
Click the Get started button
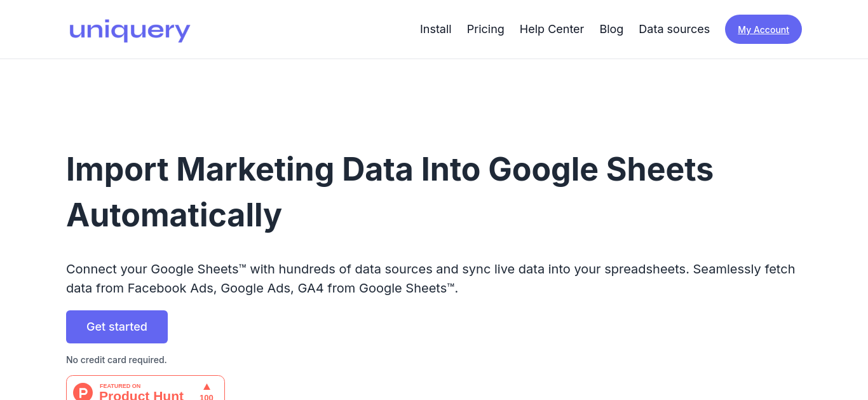[x=117, y=327]
